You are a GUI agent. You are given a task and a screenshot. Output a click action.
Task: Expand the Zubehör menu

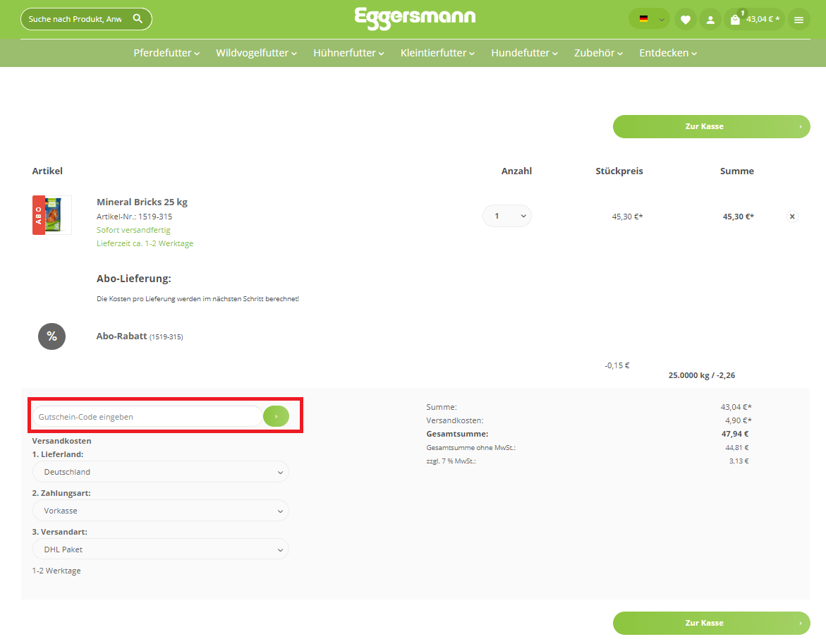pos(598,53)
